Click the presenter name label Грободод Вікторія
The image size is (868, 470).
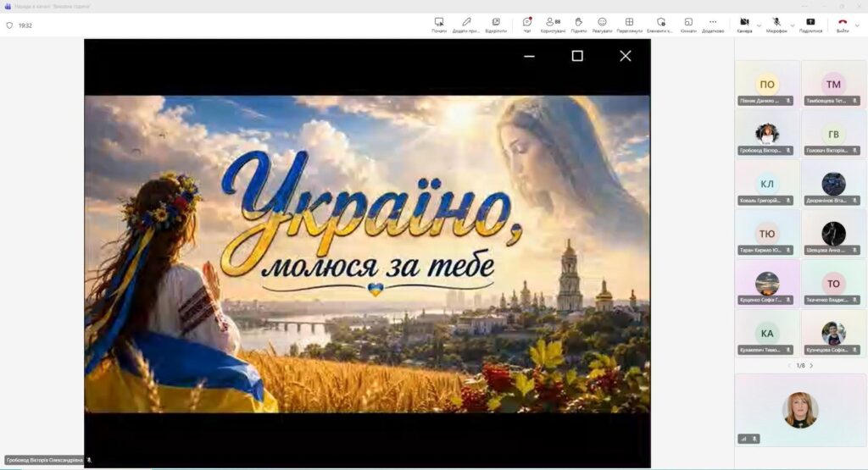coord(44,460)
